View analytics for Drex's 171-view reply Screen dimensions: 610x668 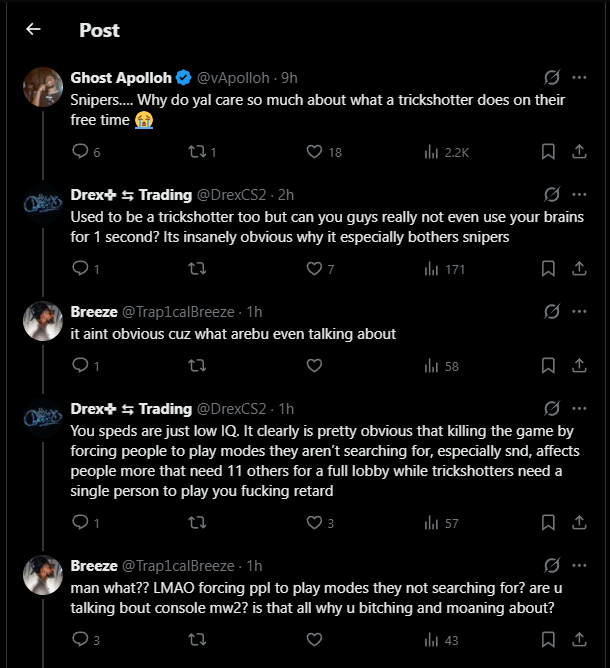coord(432,268)
